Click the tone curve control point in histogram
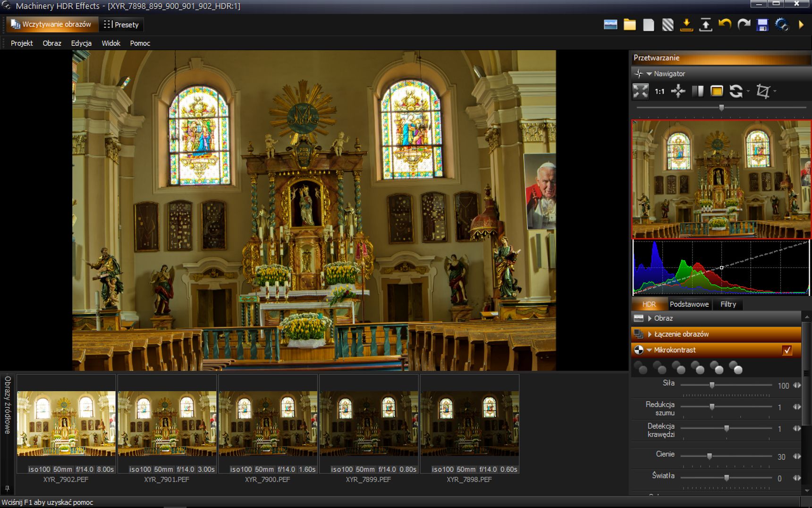Screen dimensions: 812x508 [721, 267]
